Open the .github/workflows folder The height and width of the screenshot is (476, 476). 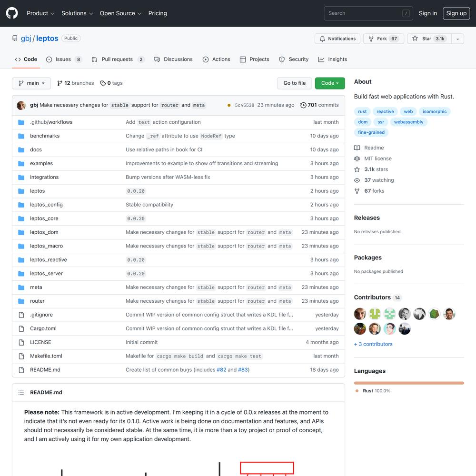[x=51, y=122]
